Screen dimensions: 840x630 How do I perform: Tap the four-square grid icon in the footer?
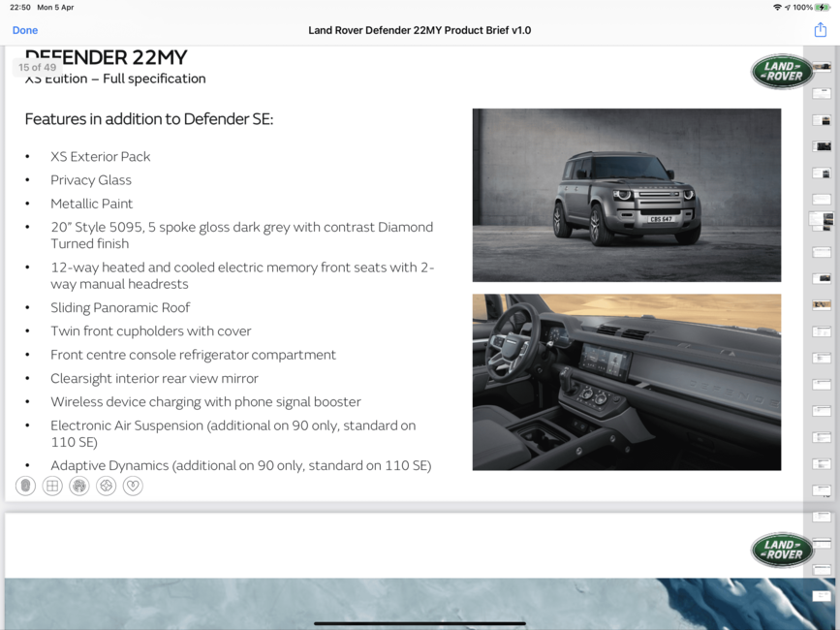tap(52, 486)
